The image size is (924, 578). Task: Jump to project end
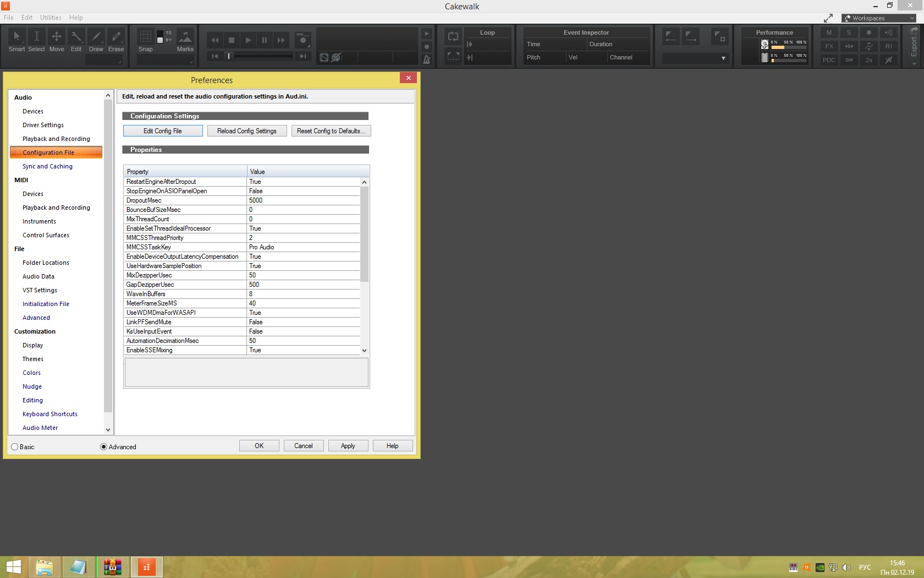[x=303, y=56]
